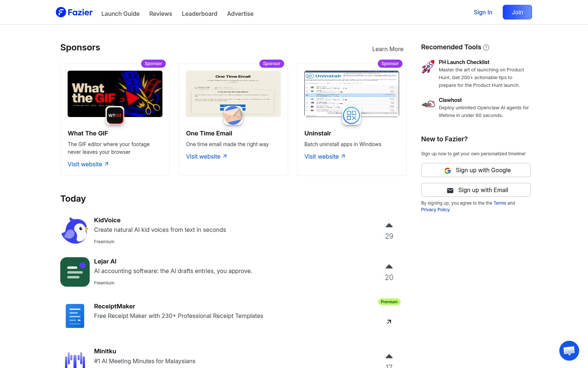Click the Uninstalr app icon
The width and height of the screenshot is (588, 368).
tap(352, 116)
